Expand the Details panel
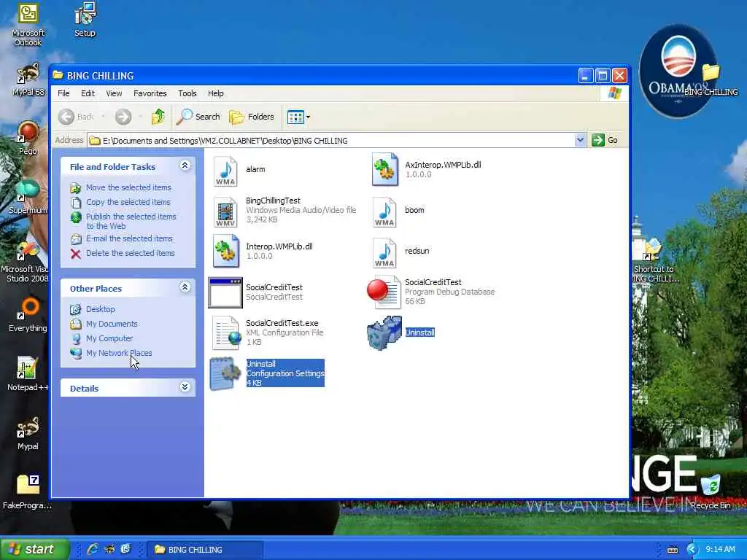 tap(185, 386)
